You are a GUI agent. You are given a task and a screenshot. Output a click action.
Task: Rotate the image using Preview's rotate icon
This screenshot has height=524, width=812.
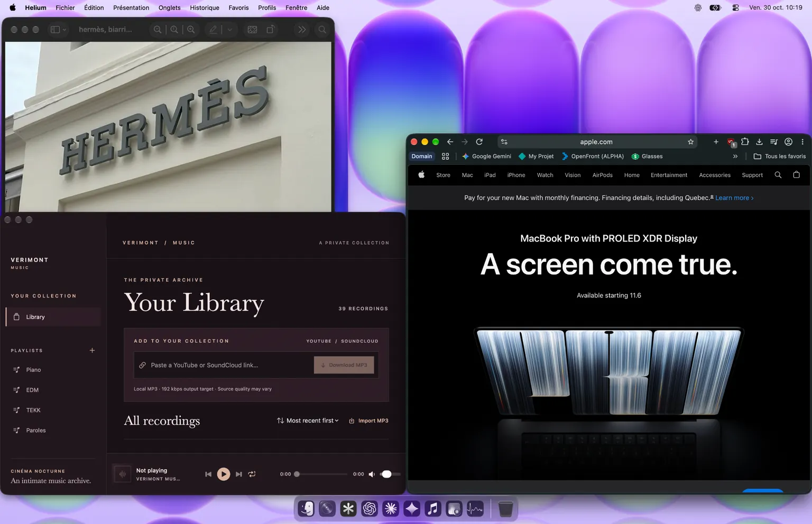coord(270,30)
